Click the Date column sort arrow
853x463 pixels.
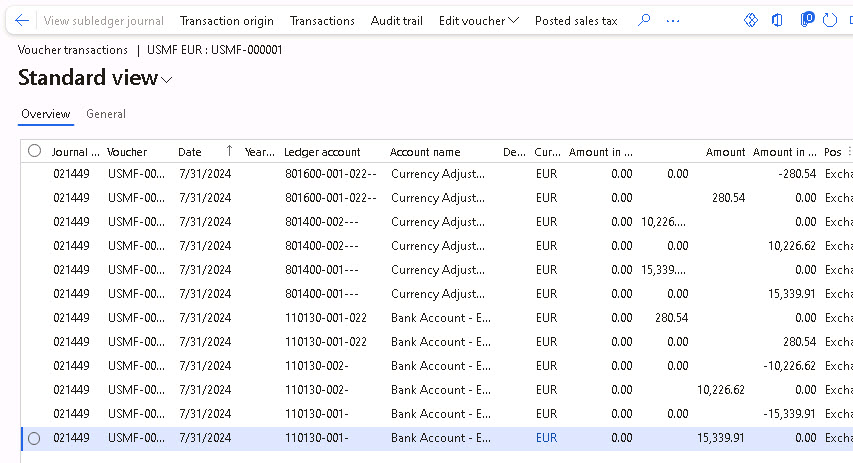pos(230,151)
